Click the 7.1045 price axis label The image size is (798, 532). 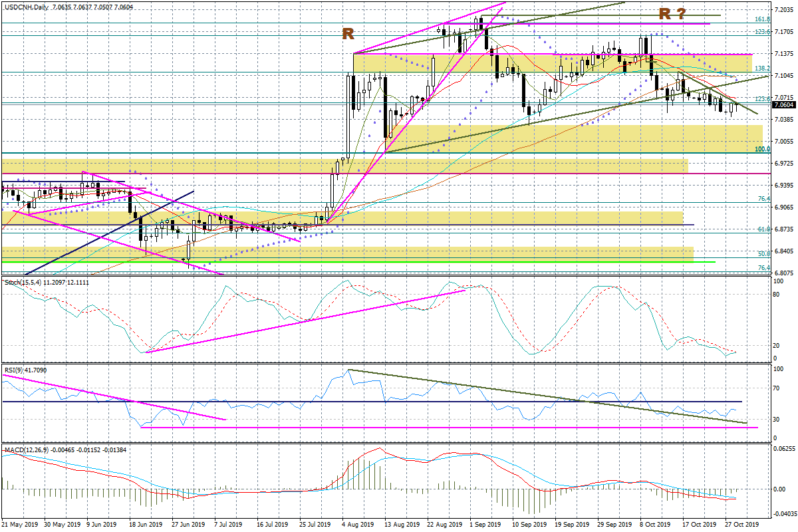[x=783, y=76]
